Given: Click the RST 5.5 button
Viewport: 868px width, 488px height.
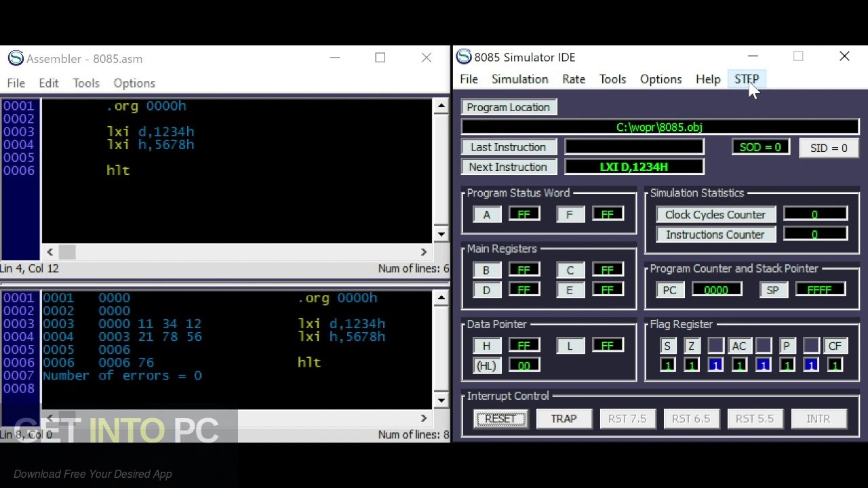Looking at the screenshot, I should 755,419.
